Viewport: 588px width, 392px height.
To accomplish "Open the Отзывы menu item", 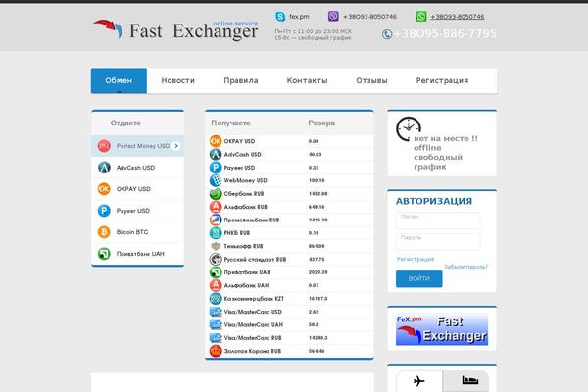I will (371, 80).
